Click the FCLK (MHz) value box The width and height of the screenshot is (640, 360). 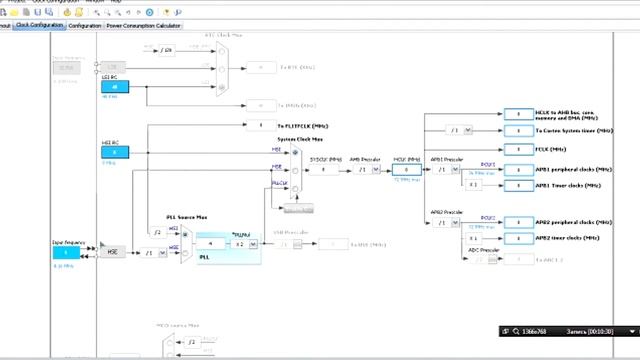[x=519, y=149]
